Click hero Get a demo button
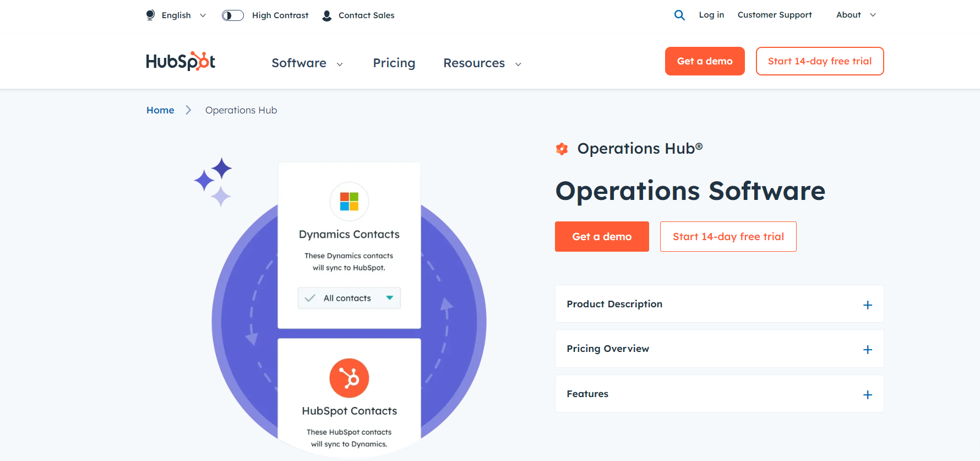Screen dimensions: 980x461 click(602, 237)
